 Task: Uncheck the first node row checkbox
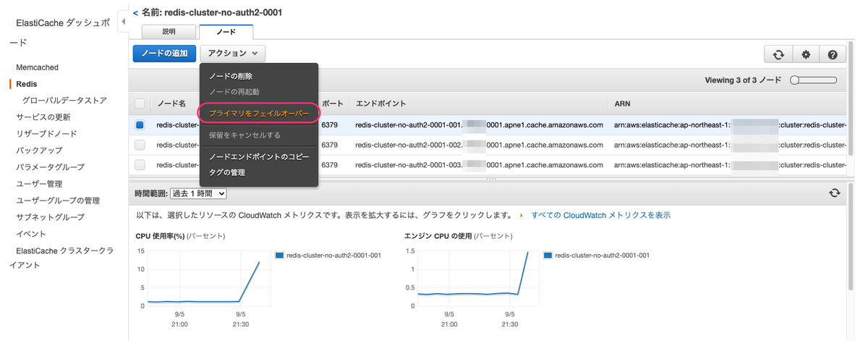[140, 125]
